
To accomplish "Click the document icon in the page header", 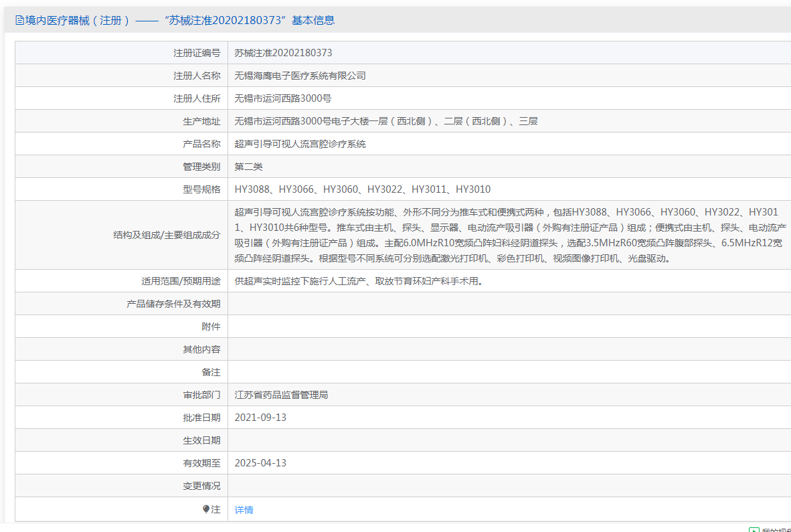I will point(19,21).
